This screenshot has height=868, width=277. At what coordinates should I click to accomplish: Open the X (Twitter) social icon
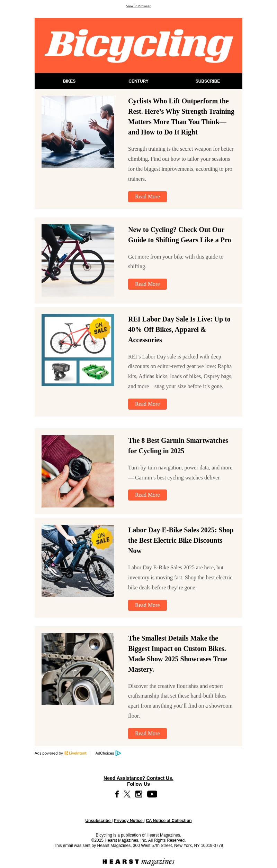127,794
